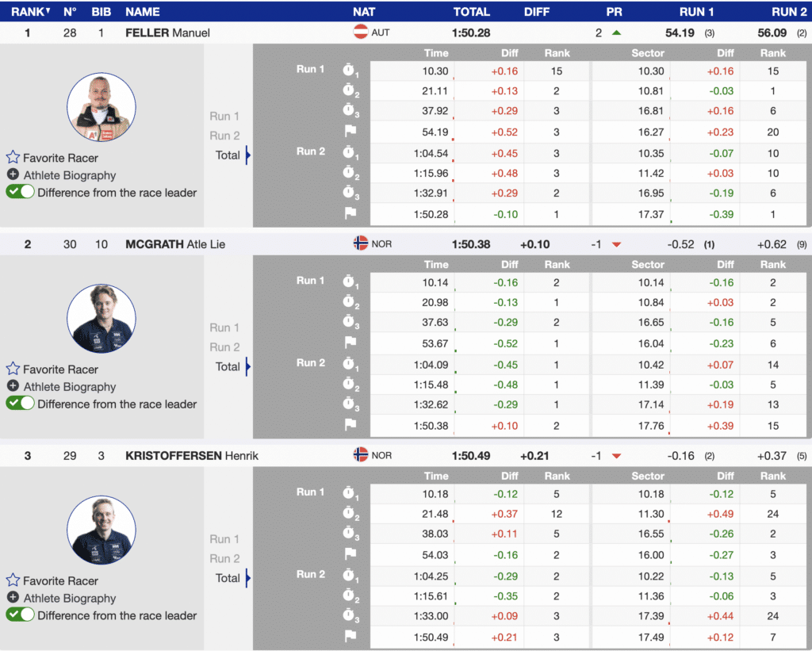Collapse the FELLER Manuel result row

point(167,33)
